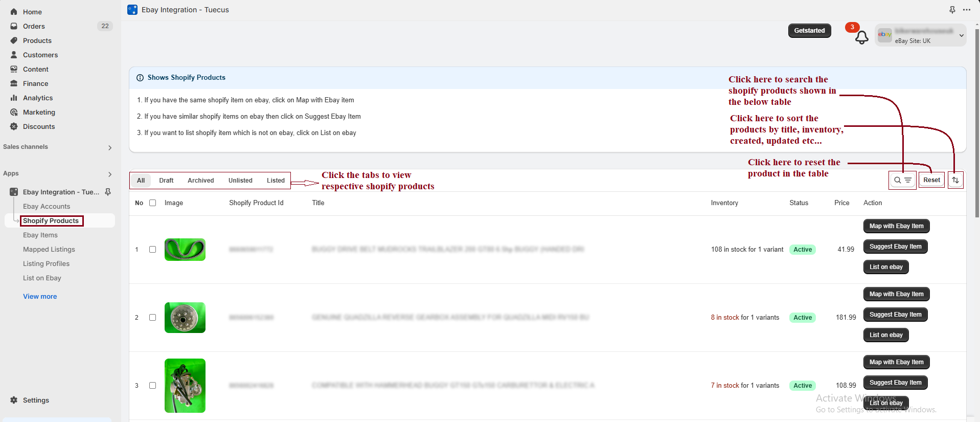Open the drive belt product thumbnail
This screenshot has width=980, height=422.
pyautogui.click(x=185, y=250)
